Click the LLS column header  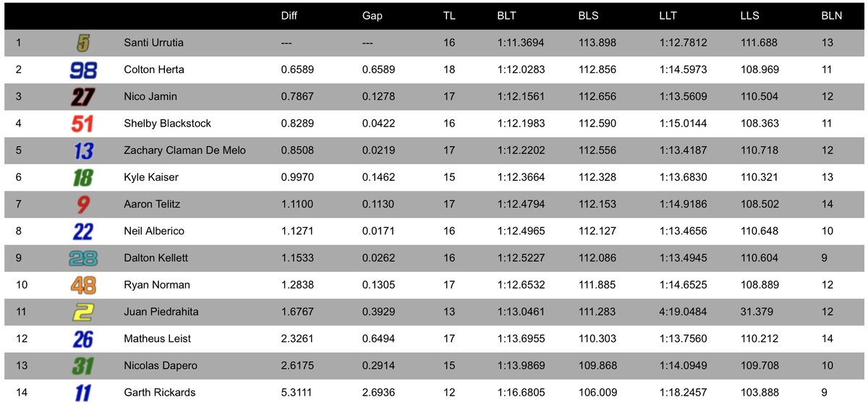[x=751, y=16]
